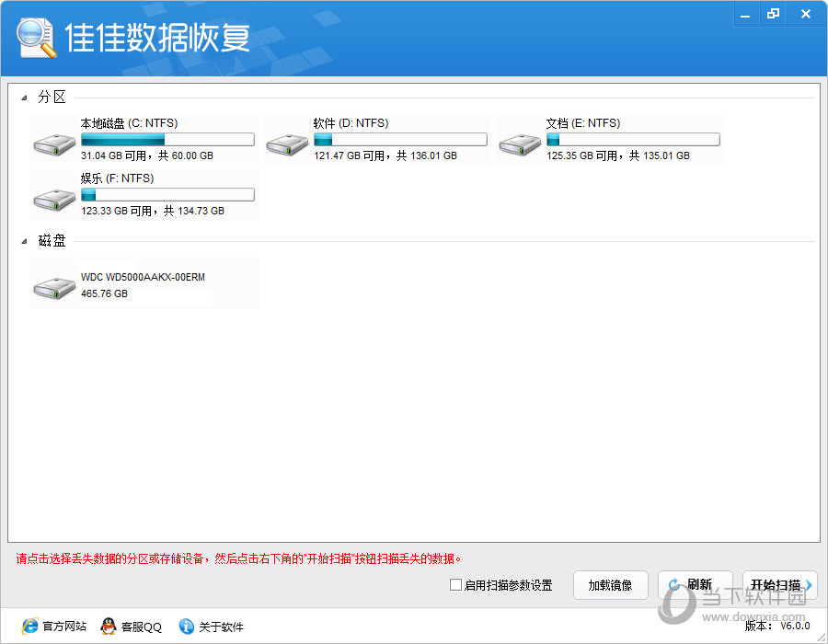The image size is (828, 644).
Task: Click the QQ penguin customer service icon
Action: [109, 627]
